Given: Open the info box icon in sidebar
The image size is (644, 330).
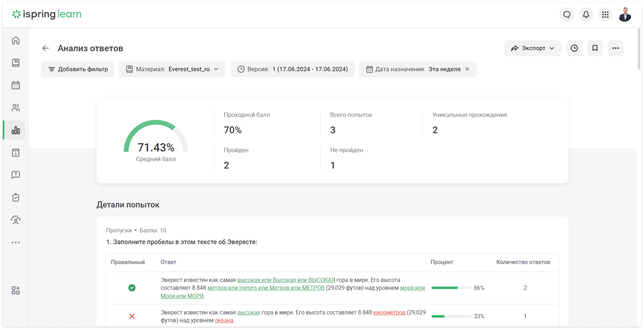Looking at the screenshot, I should point(16,153).
